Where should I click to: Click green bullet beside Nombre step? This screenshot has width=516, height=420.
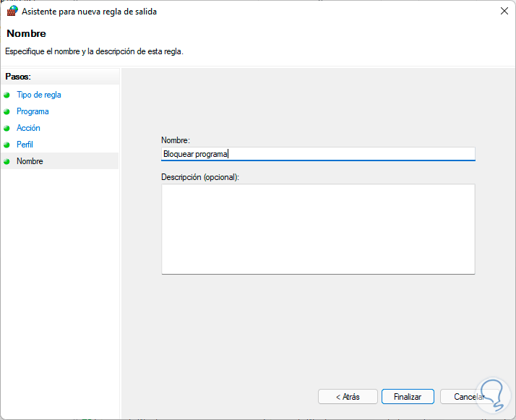7,161
